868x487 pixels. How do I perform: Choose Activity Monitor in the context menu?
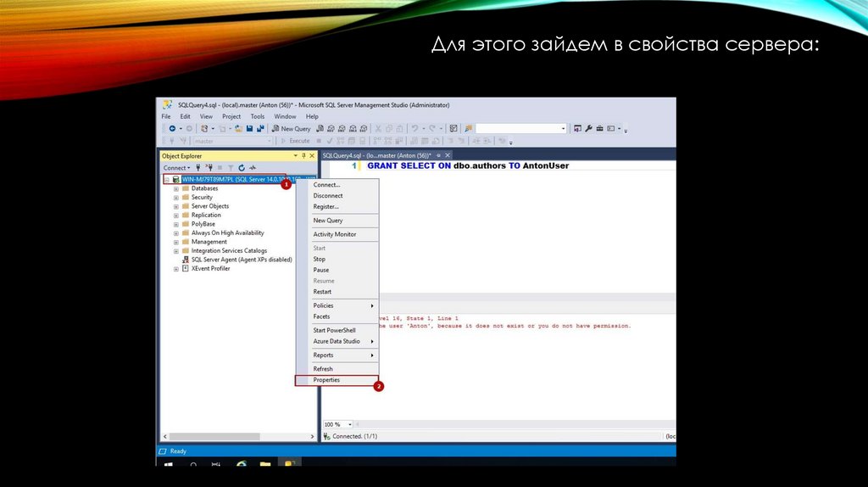pos(337,234)
